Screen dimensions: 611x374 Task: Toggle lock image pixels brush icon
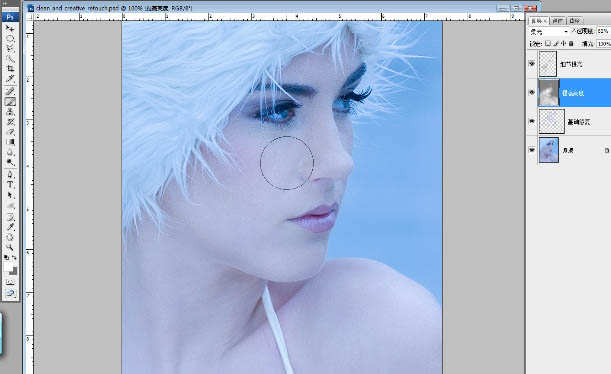pyautogui.click(x=556, y=44)
